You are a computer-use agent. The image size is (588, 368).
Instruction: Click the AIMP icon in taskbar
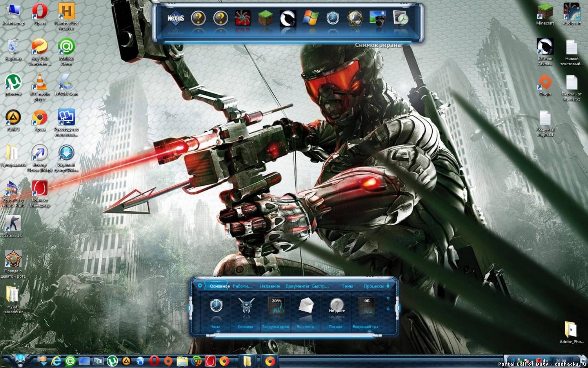click(x=126, y=361)
